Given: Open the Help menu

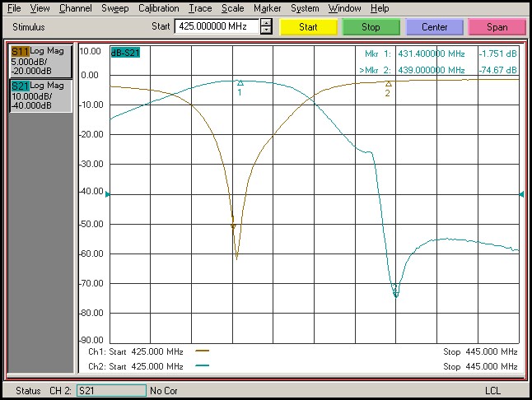Looking at the screenshot, I should [x=380, y=8].
